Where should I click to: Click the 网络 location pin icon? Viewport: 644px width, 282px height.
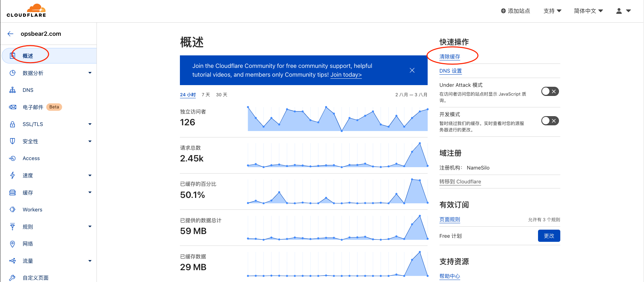[12, 244]
